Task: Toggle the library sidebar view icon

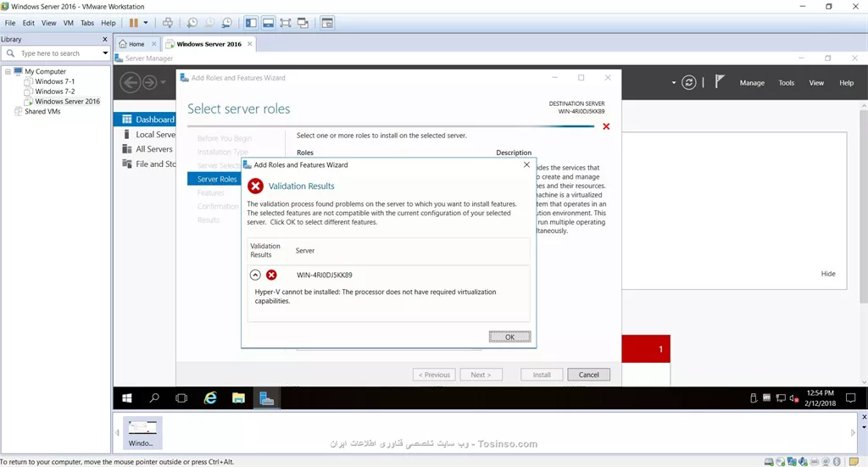Action: point(251,23)
